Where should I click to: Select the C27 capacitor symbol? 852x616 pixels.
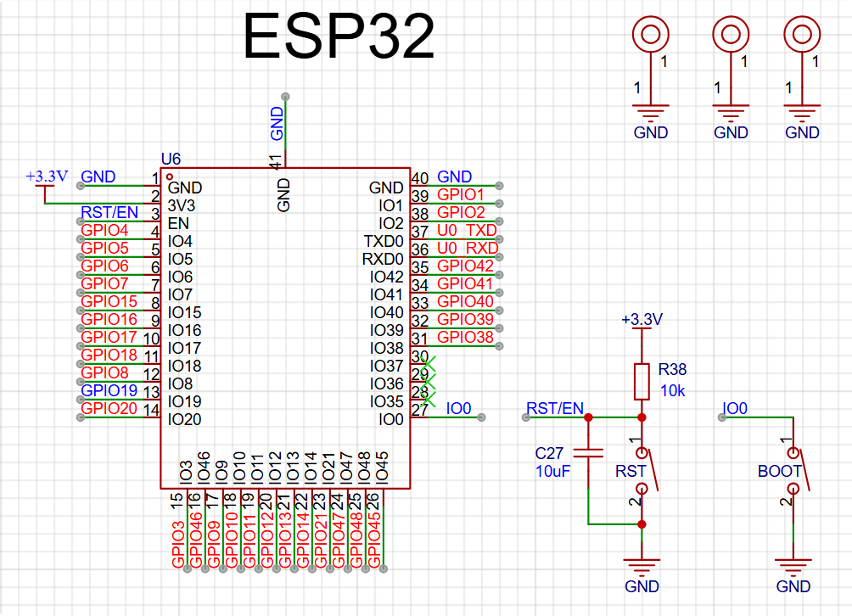pos(588,453)
